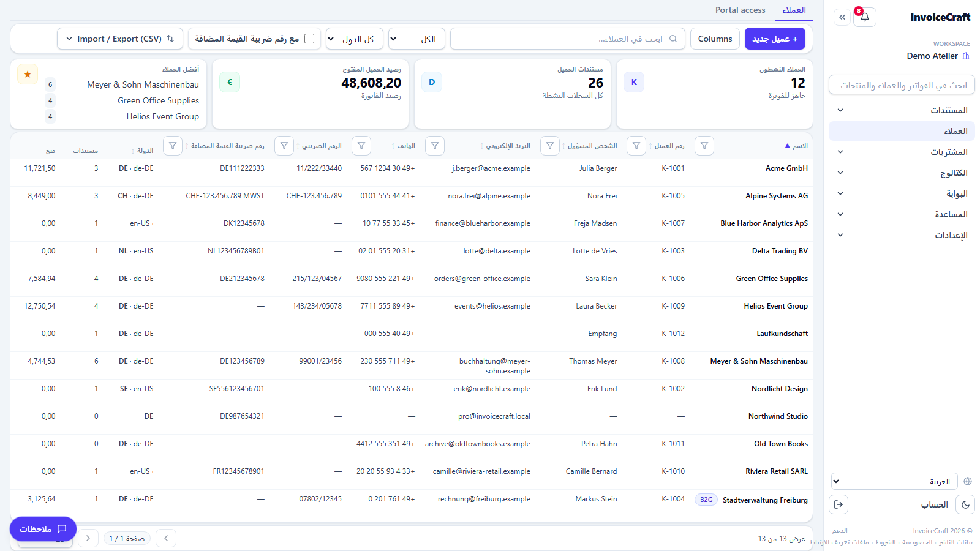Open the كل الدول country dropdown

coord(355,39)
